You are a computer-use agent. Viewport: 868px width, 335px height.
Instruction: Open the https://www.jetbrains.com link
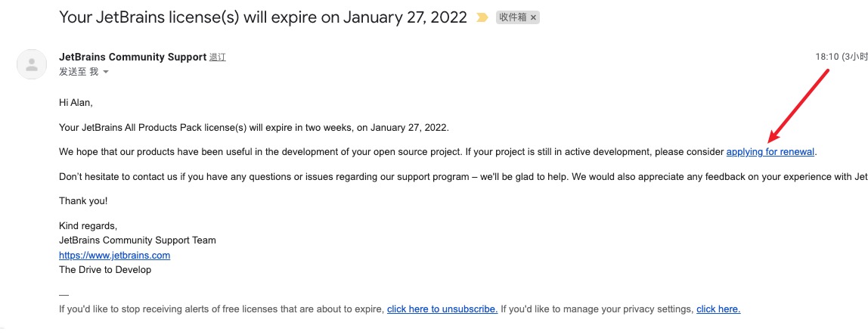[115, 256]
